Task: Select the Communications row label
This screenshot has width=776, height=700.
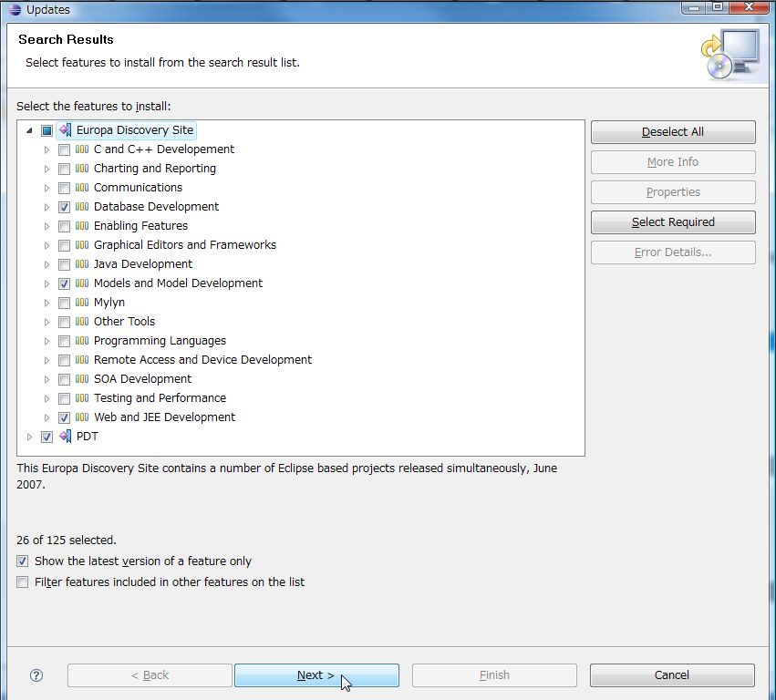Action: (138, 188)
